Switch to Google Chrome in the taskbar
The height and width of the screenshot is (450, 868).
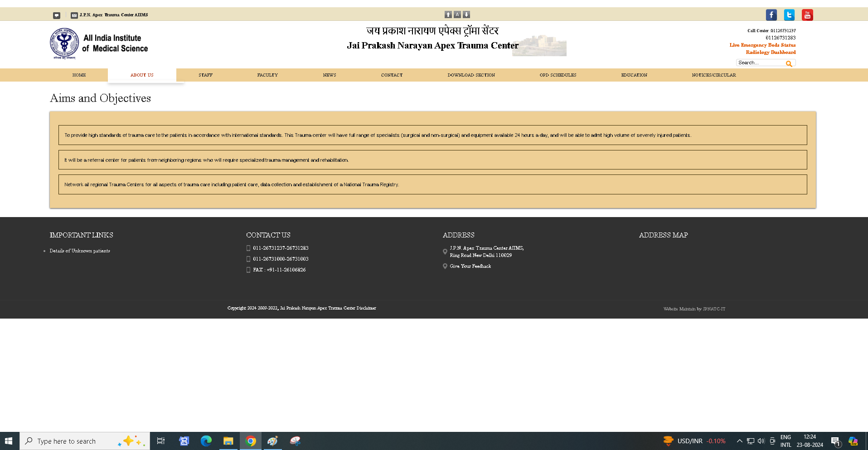[251, 441]
